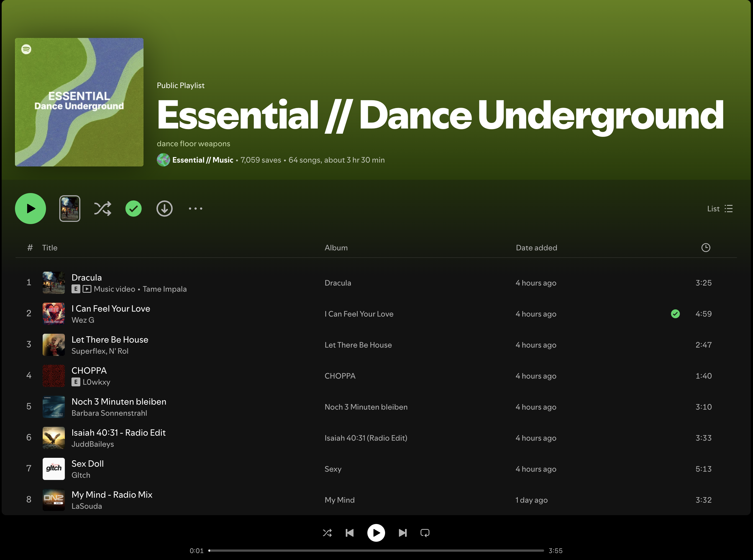Remove playlist from Your Library checkmark
Image resolution: width=753 pixels, height=560 pixels.
134,209
